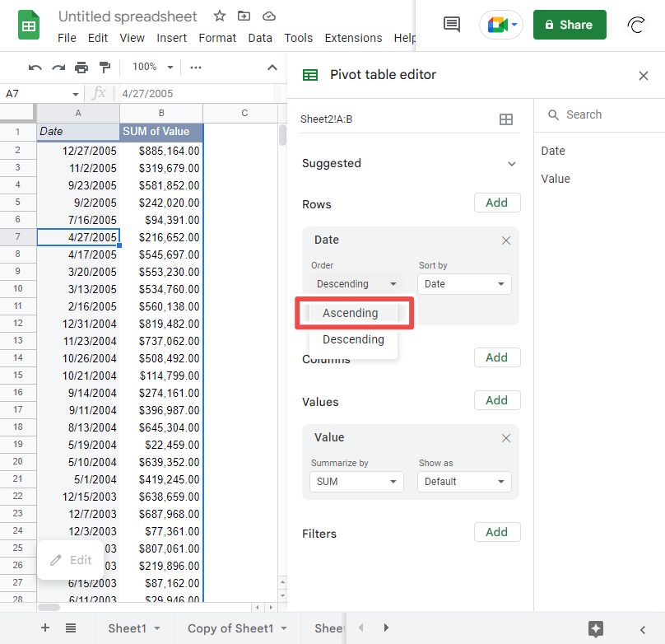This screenshot has width=665, height=644.
Task: Open the zoom 100% dropdown
Action: [x=153, y=67]
